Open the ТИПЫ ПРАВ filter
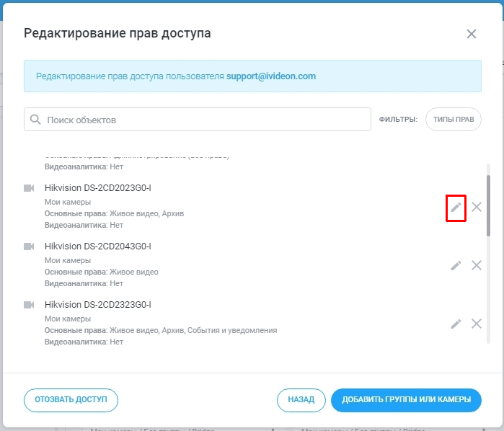 point(454,119)
